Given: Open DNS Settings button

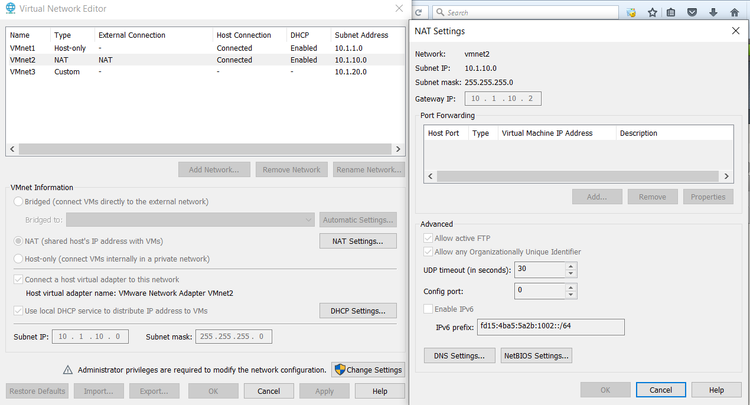Looking at the screenshot, I should 459,356.
